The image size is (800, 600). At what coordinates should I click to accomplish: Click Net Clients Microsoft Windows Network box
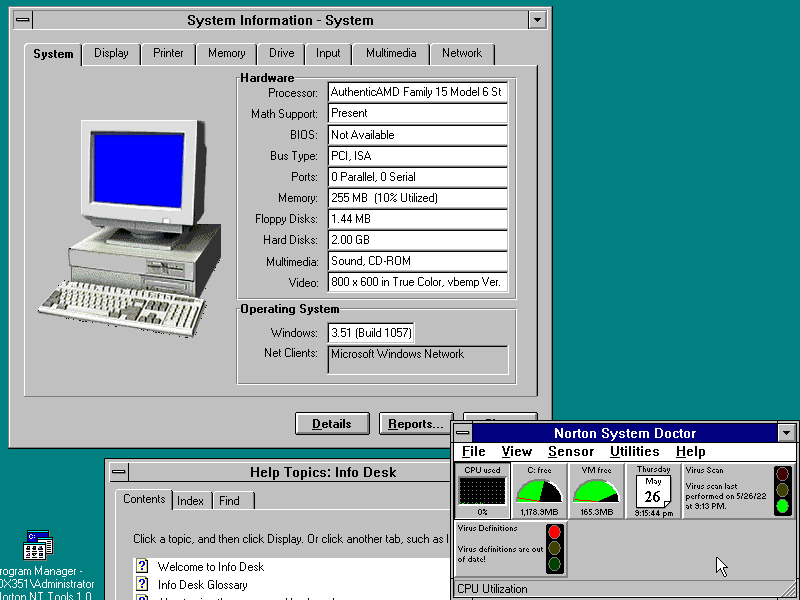point(417,360)
